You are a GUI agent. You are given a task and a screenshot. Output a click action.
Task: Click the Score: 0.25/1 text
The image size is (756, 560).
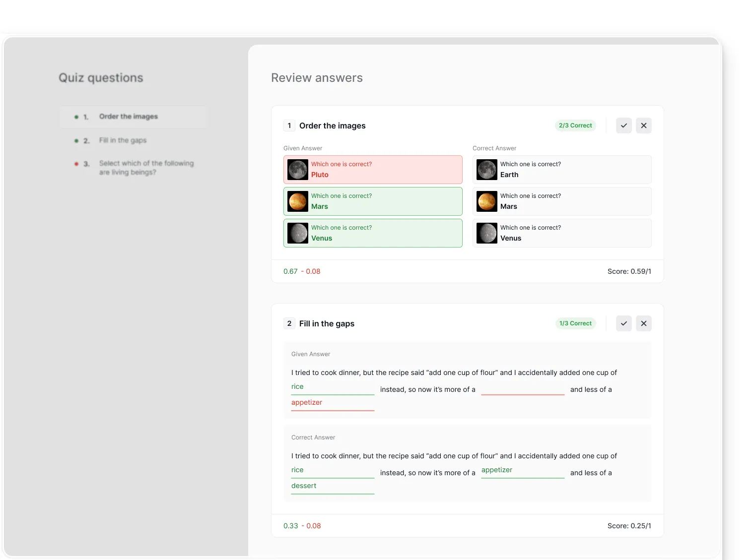pyautogui.click(x=629, y=526)
